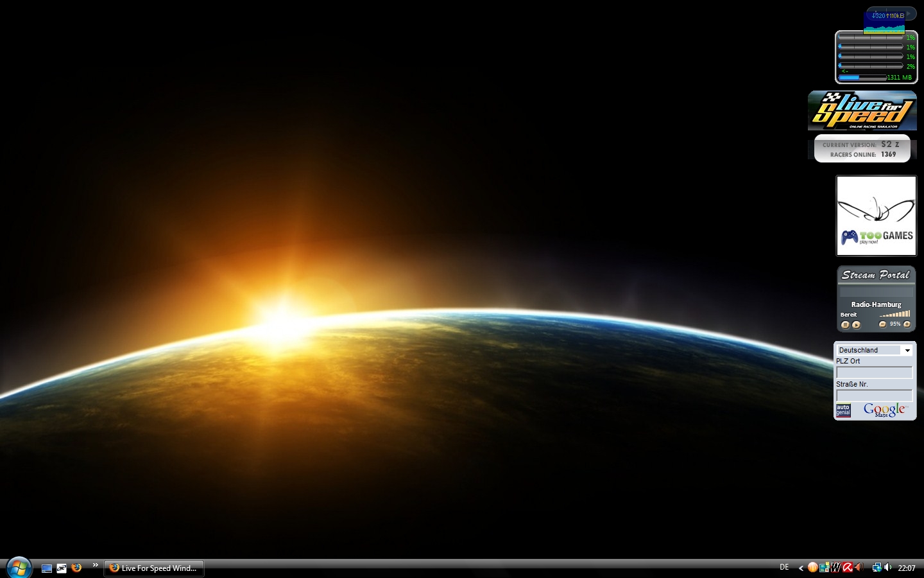Open the red antivirus tray icon
The width and height of the screenshot is (924, 578).
(847, 567)
